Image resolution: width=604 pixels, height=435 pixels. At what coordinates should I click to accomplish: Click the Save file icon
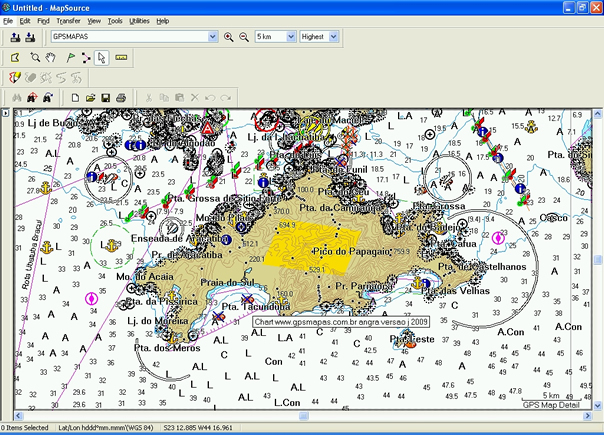[105, 97]
